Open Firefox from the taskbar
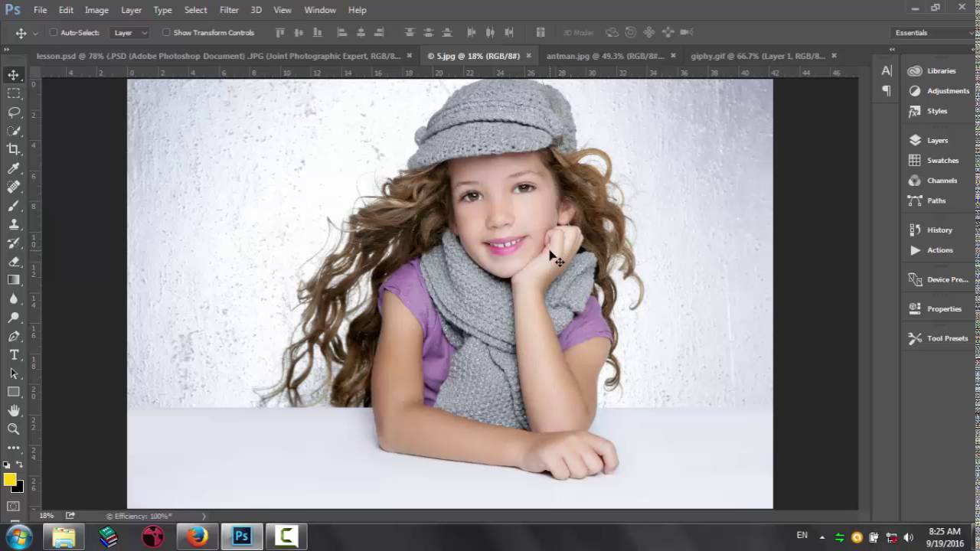This screenshot has height=551, width=980. [198, 536]
